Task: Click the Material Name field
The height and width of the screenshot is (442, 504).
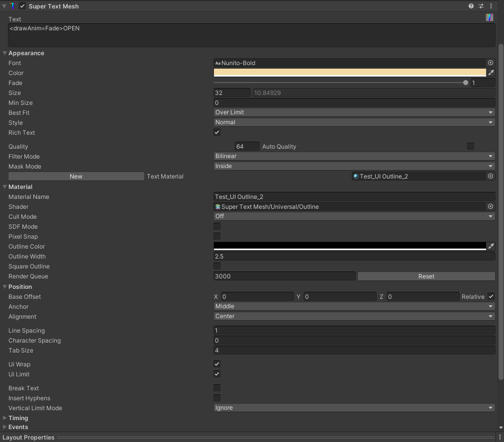Action: pos(354,196)
